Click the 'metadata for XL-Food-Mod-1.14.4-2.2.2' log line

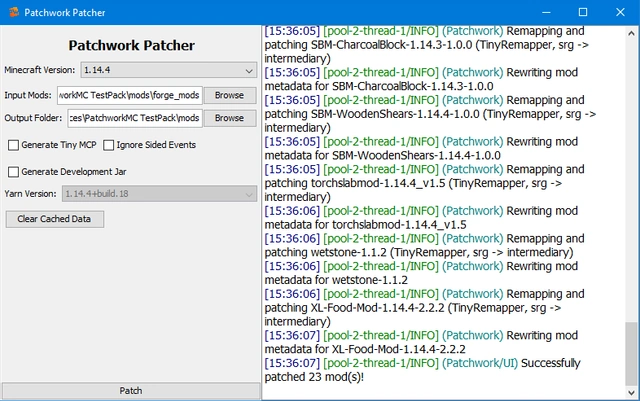coord(365,349)
